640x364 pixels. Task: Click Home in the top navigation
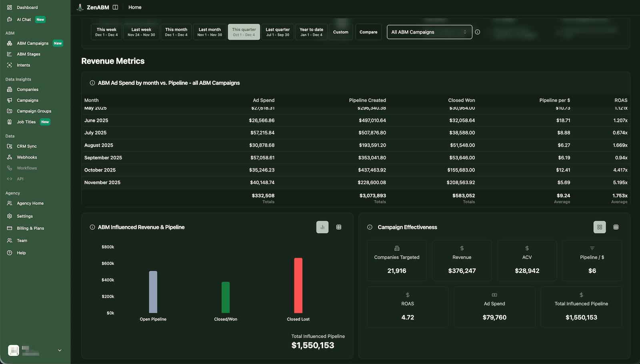click(135, 7)
